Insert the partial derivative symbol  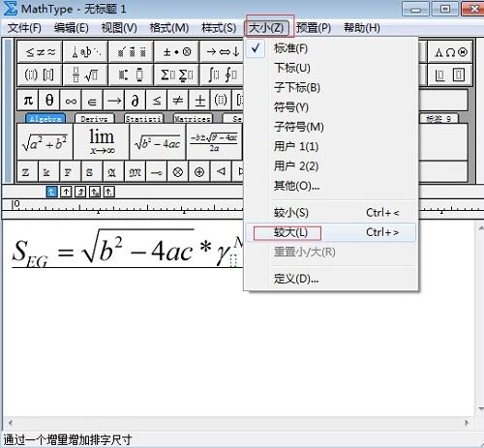tap(136, 101)
